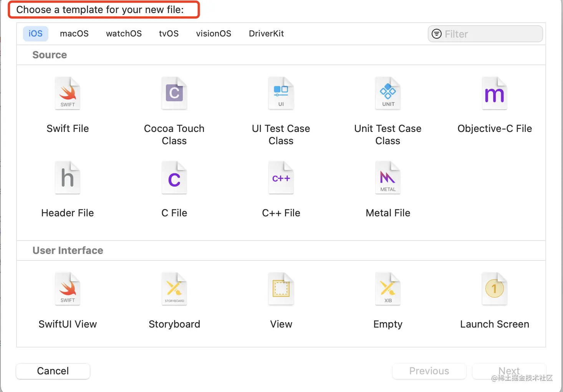
Task: Click the "Objective-C File" label
Action: click(495, 128)
